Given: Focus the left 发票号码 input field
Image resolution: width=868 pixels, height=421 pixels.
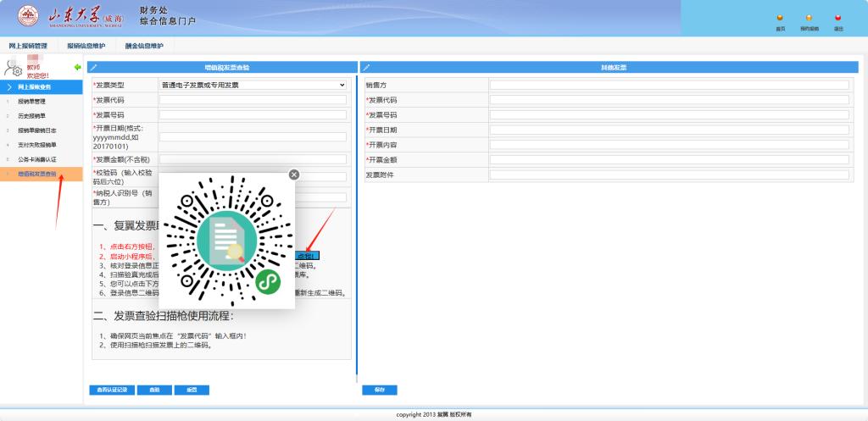Looking at the screenshot, I should coord(253,115).
